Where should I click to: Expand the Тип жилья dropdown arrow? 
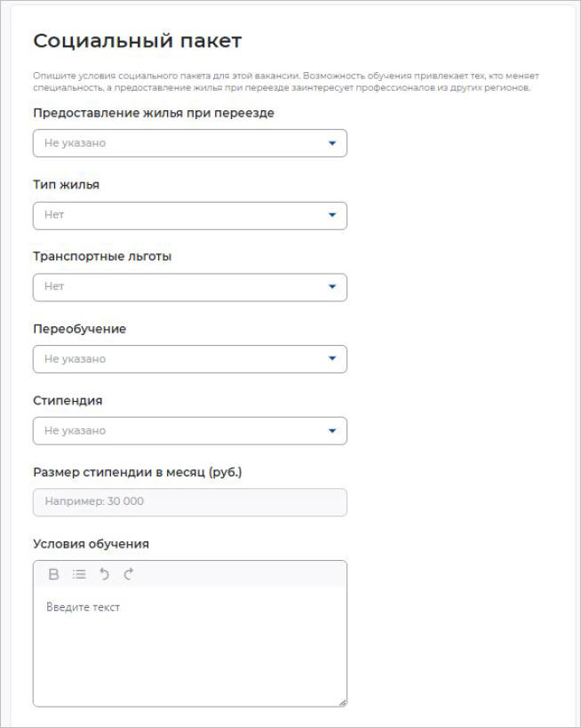point(332,215)
